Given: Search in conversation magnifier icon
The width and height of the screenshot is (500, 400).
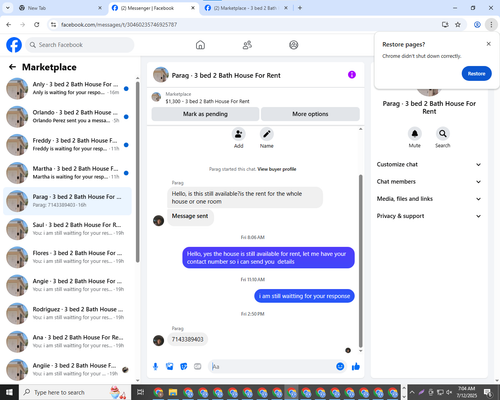Looking at the screenshot, I should [x=443, y=134].
